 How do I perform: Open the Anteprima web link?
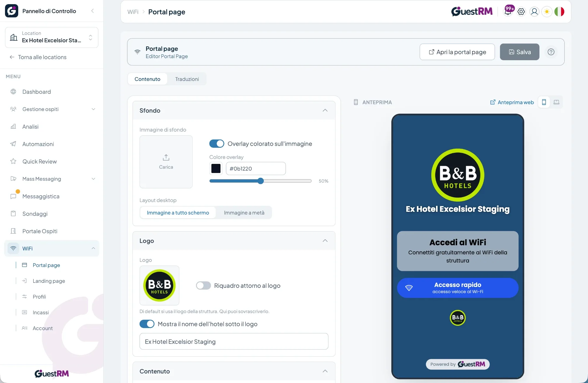tap(512, 102)
